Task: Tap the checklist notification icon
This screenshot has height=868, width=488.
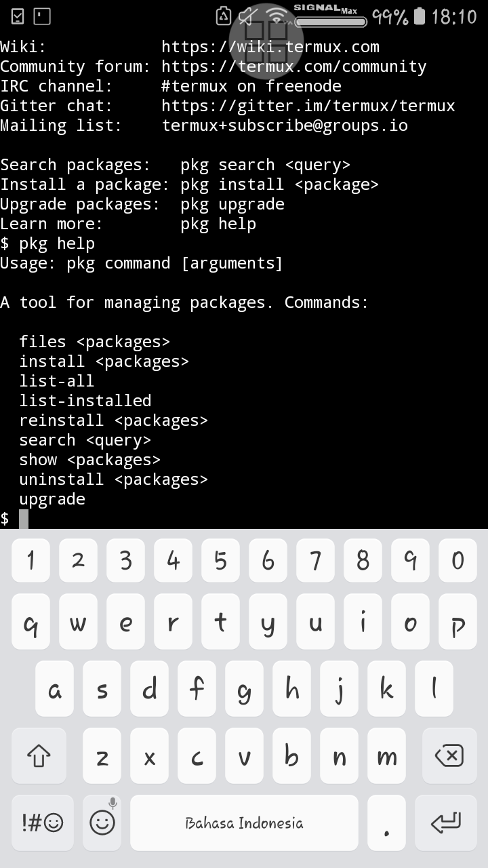Action: tap(18, 16)
